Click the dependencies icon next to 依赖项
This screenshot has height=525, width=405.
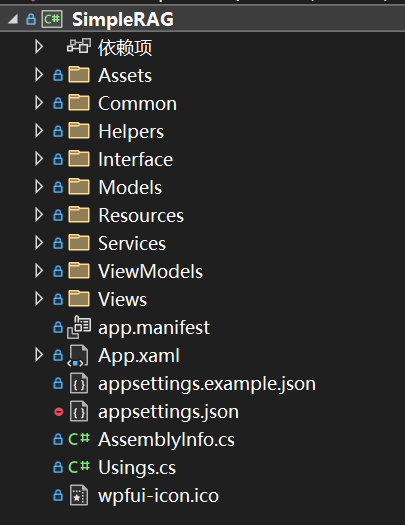(79, 46)
